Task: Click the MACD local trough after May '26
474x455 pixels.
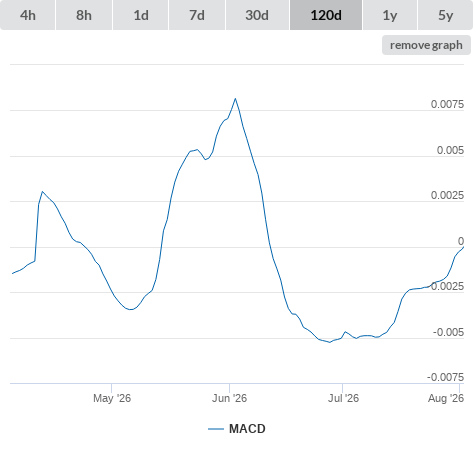Action: click(x=131, y=309)
